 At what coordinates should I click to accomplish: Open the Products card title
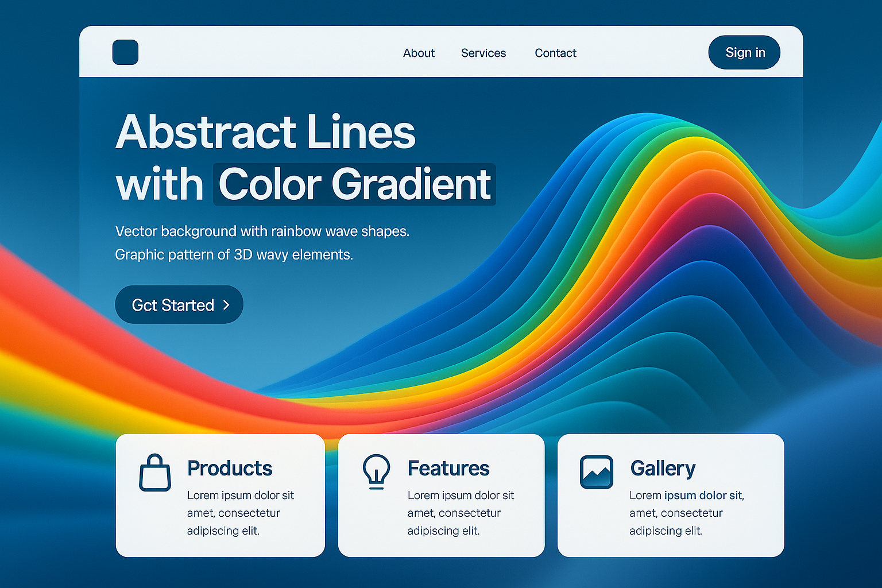[x=230, y=469]
